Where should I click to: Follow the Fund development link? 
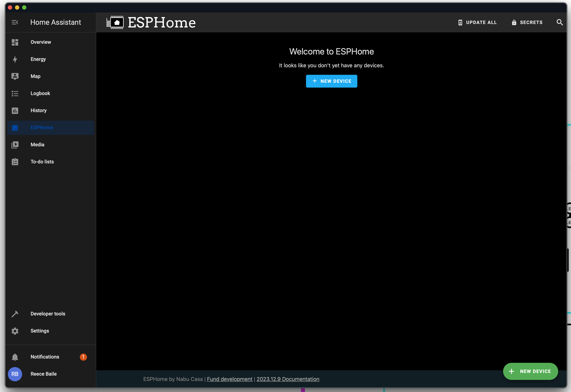point(229,379)
